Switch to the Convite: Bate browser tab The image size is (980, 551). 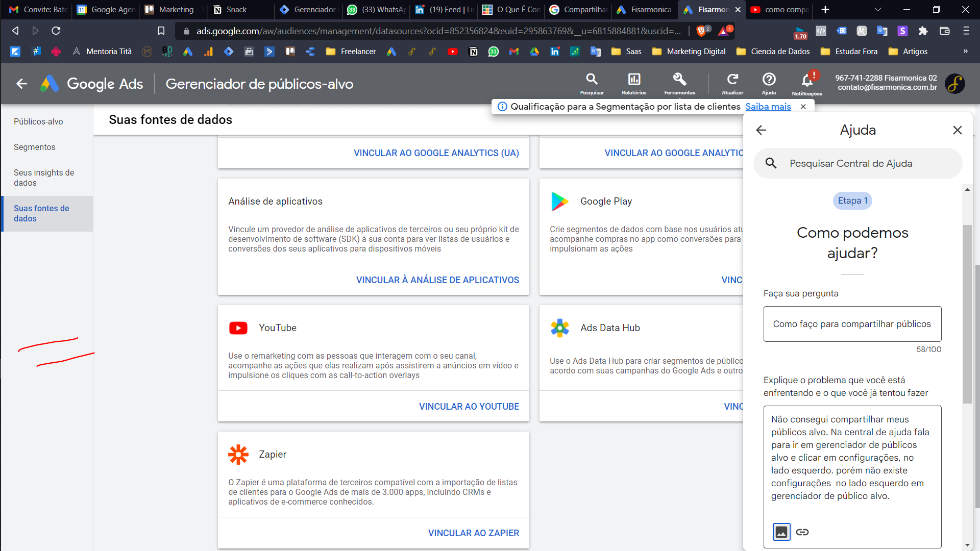point(37,10)
